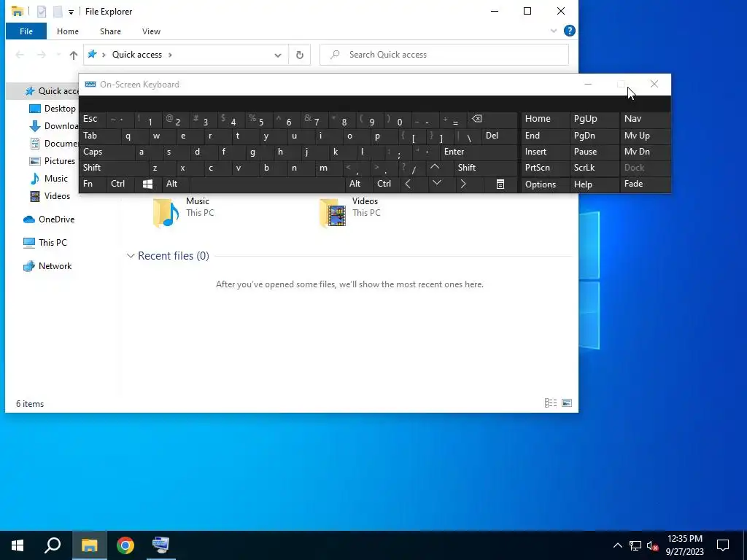Switch to the Share ribbon tab
The width and height of the screenshot is (747, 560).
pyautogui.click(x=110, y=31)
